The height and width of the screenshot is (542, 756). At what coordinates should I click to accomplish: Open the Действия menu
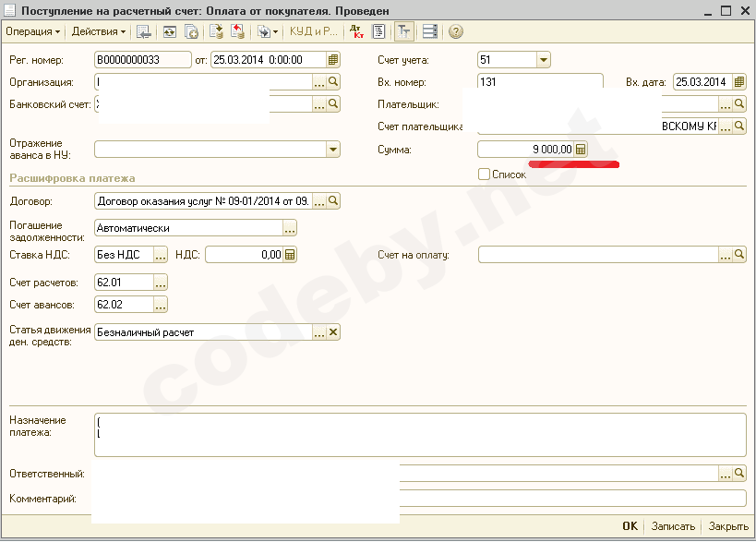[x=99, y=31]
